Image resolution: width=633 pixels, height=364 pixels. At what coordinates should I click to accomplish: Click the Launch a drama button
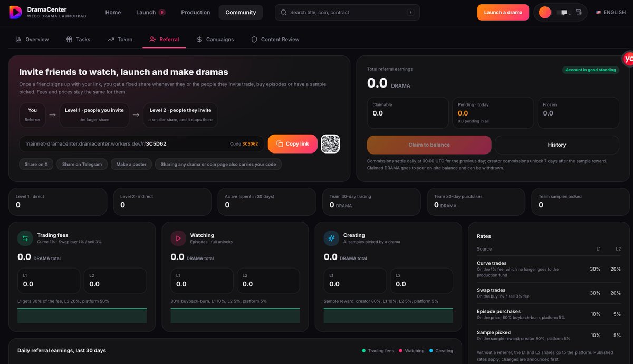(x=503, y=12)
